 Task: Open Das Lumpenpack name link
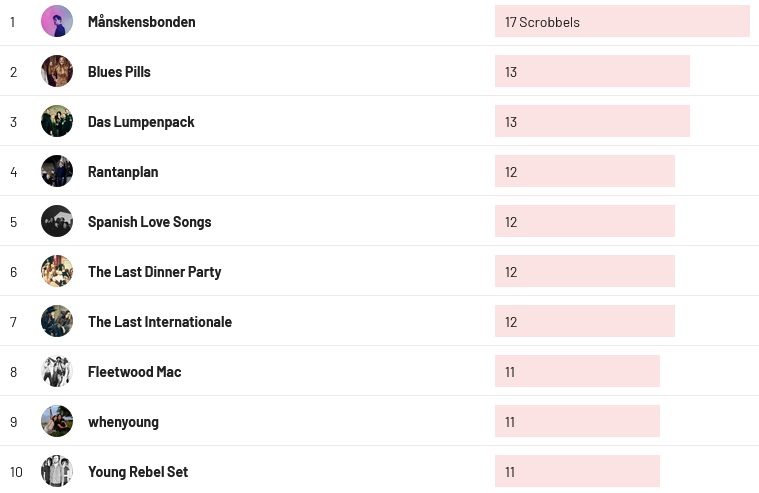click(x=141, y=122)
